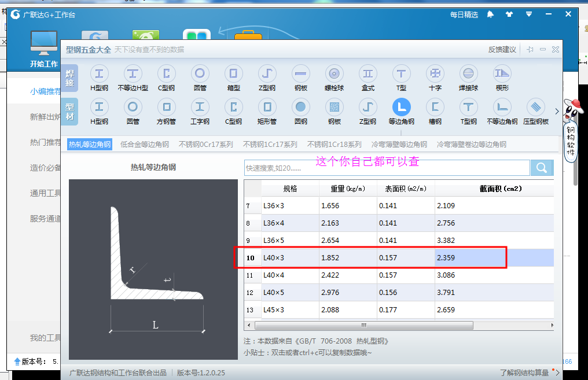
Task: Click 反馈建议 feedback link
Action: [x=502, y=50]
